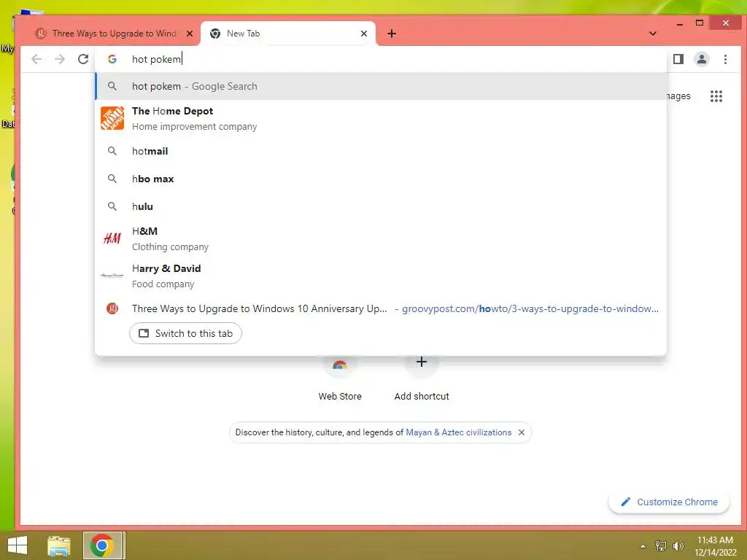Screen dimensions: 747x560
Task: Click the H&M logo icon
Action: pos(112,238)
